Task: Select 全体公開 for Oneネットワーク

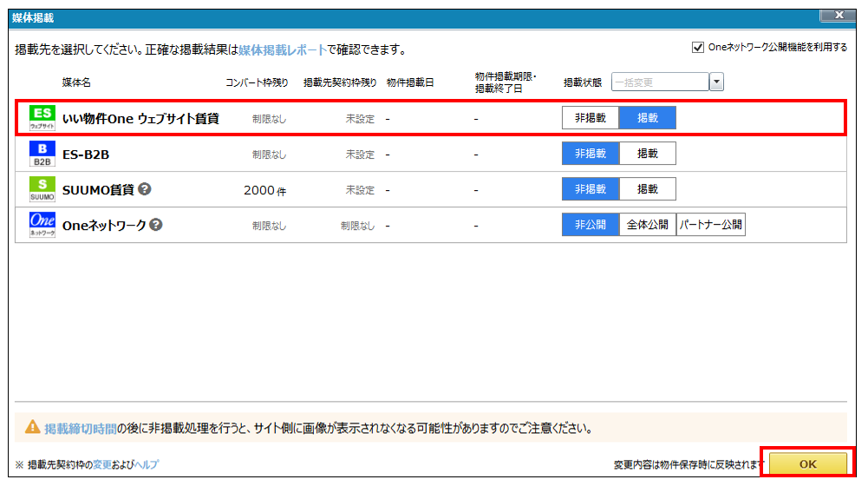Action: pyautogui.click(x=647, y=225)
